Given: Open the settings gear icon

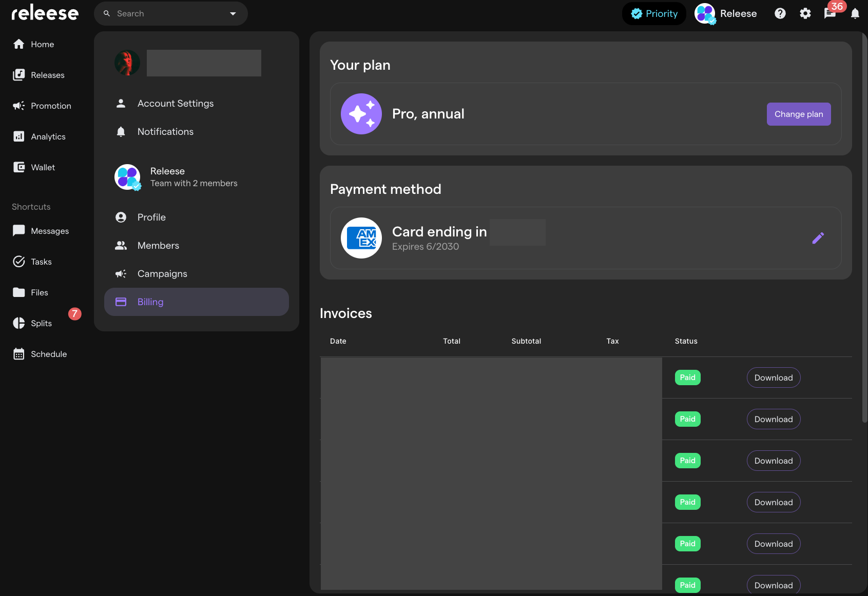Looking at the screenshot, I should (x=805, y=13).
